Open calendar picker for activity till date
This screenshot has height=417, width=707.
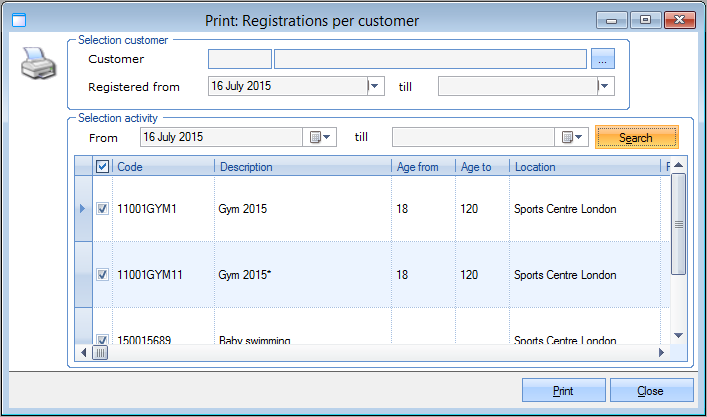click(573, 138)
